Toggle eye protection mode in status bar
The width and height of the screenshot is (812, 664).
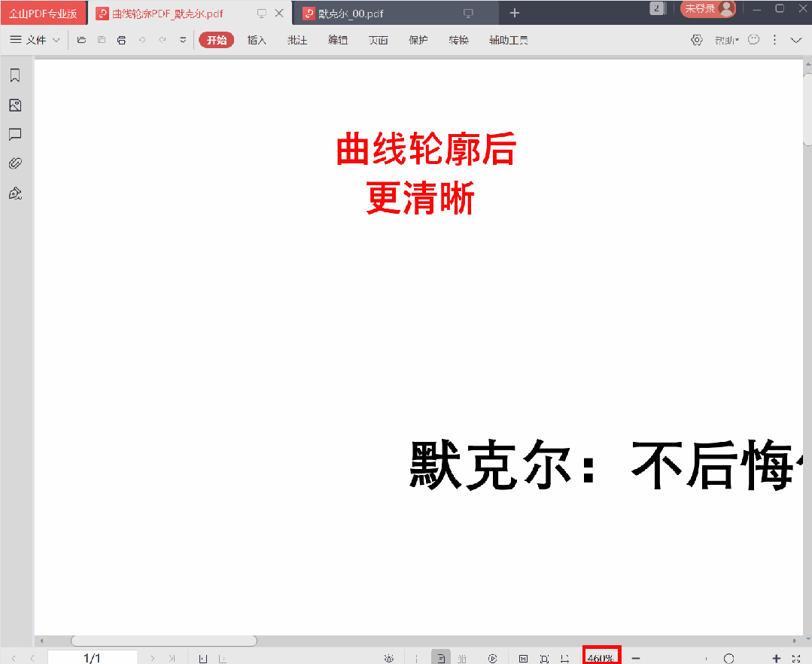(389, 658)
